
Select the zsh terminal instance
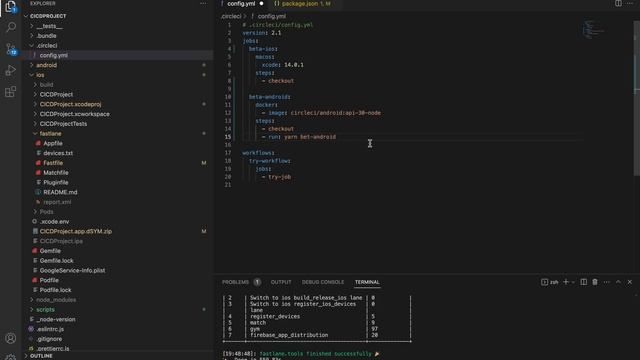tap(550, 282)
